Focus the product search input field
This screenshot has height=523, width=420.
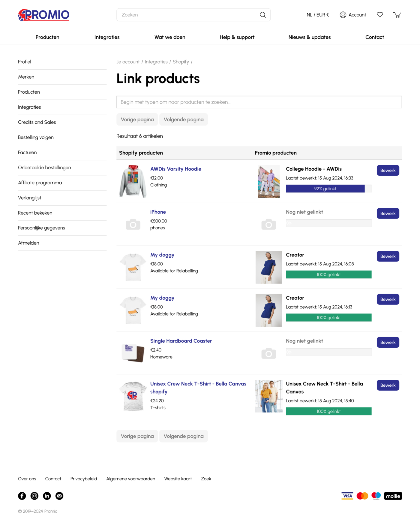point(259,102)
